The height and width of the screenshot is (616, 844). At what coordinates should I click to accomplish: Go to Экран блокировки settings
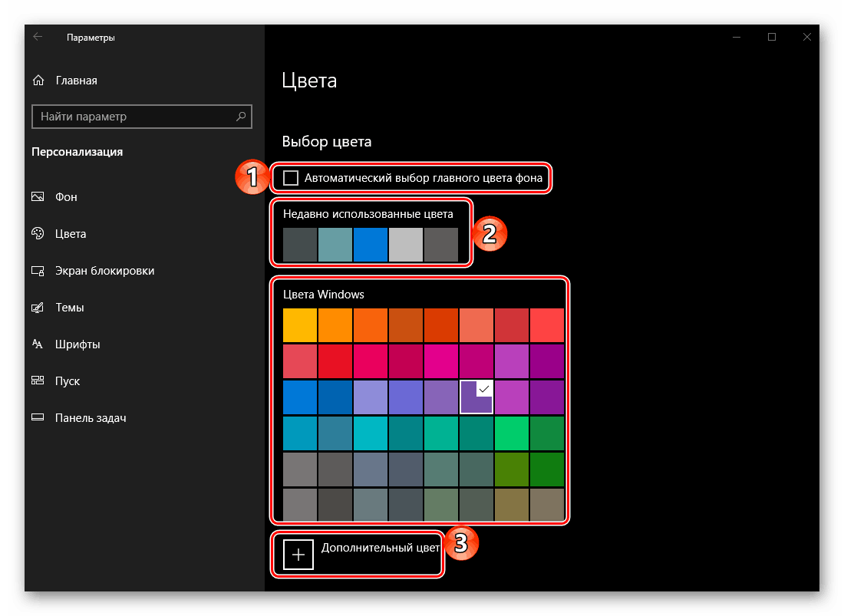(104, 271)
